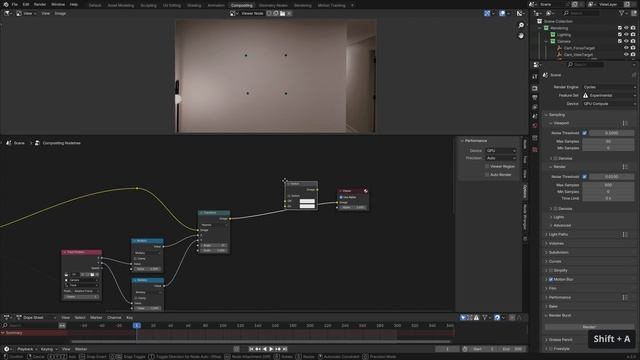640x360 pixels.
Task: Click the Light Paths presets icon
Action: (625, 235)
